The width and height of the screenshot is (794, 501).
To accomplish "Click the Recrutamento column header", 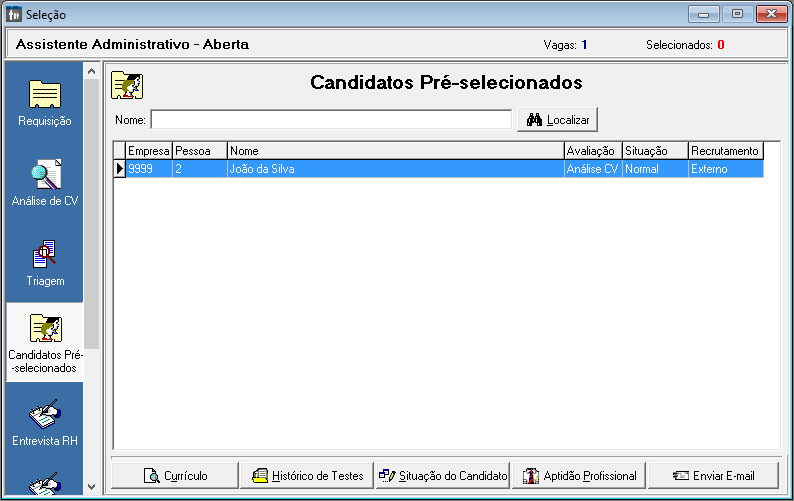I will pos(725,151).
